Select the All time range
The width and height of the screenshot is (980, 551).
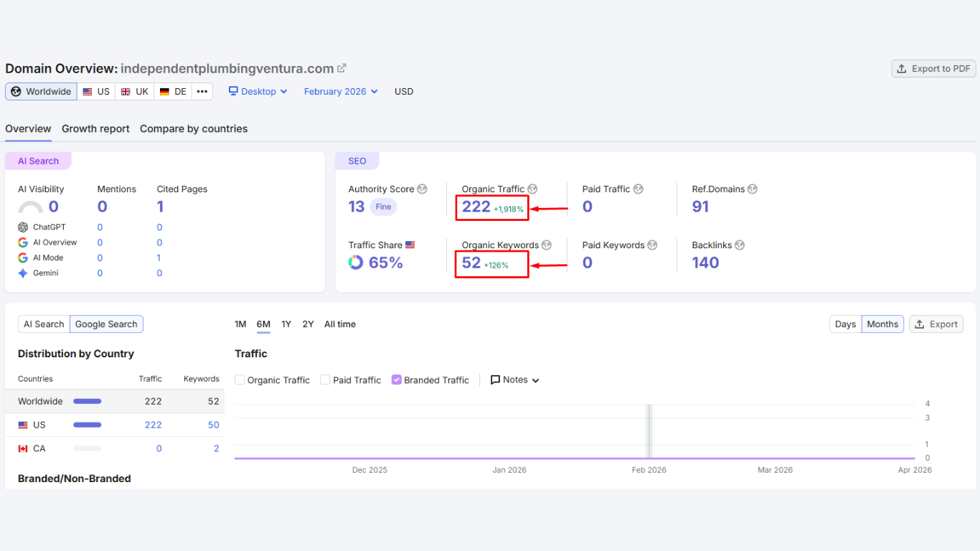click(x=340, y=324)
